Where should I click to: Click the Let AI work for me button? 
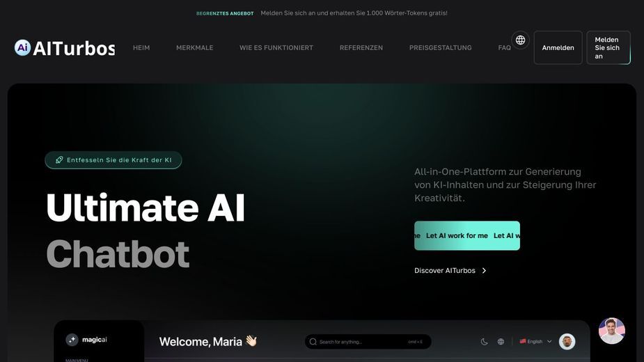tap(467, 235)
